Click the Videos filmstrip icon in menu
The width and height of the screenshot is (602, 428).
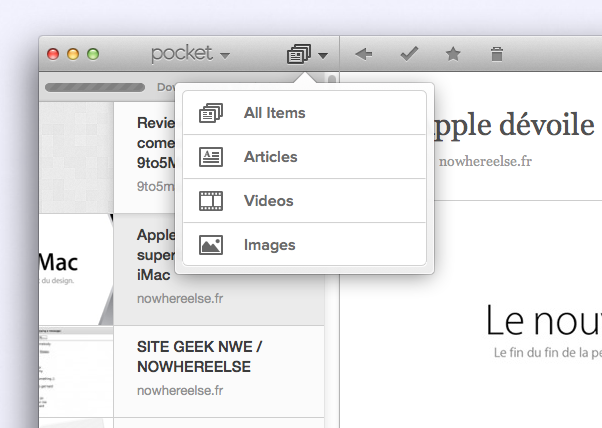tap(211, 201)
